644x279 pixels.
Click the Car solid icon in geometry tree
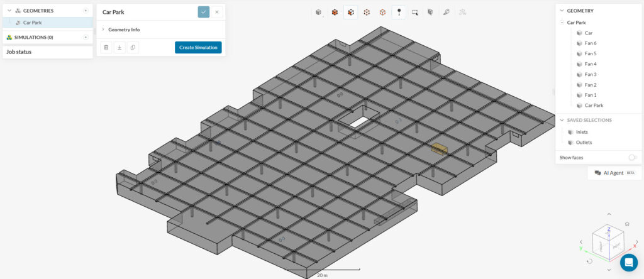pyautogui.click(x=579, y=33)
